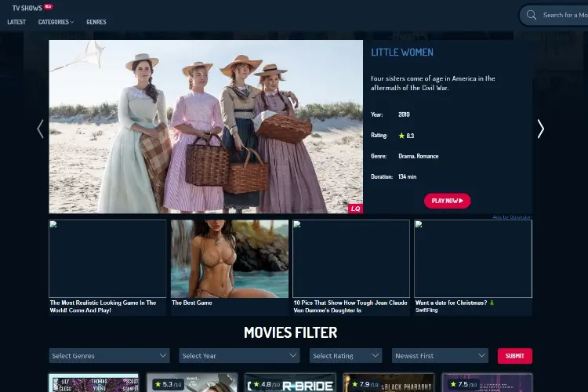Click the 2019 year value
588x392 pixels.
pos(404,114)
